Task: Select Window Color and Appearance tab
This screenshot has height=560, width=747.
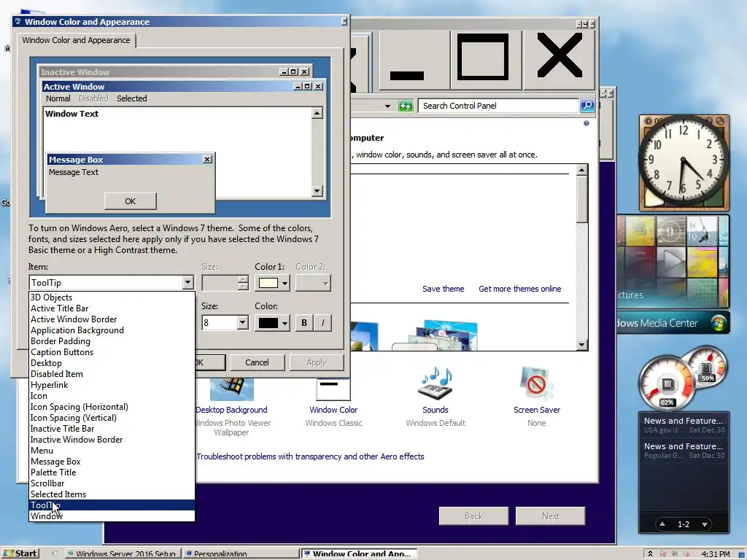Action: click(x=76, y=41)
